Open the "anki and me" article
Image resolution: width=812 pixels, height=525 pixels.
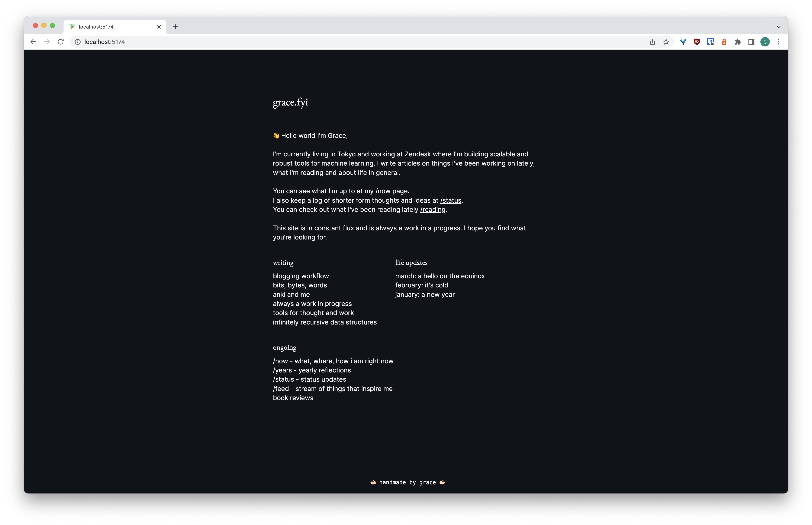(x=291, y=294)
